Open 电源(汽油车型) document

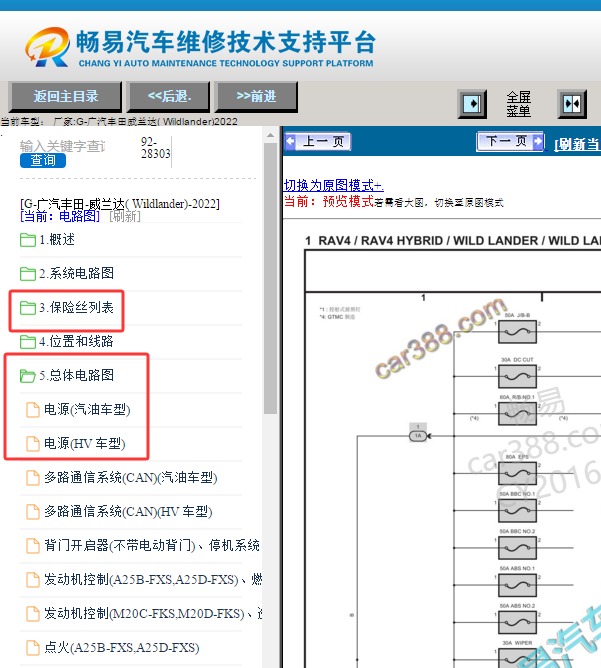87,409
